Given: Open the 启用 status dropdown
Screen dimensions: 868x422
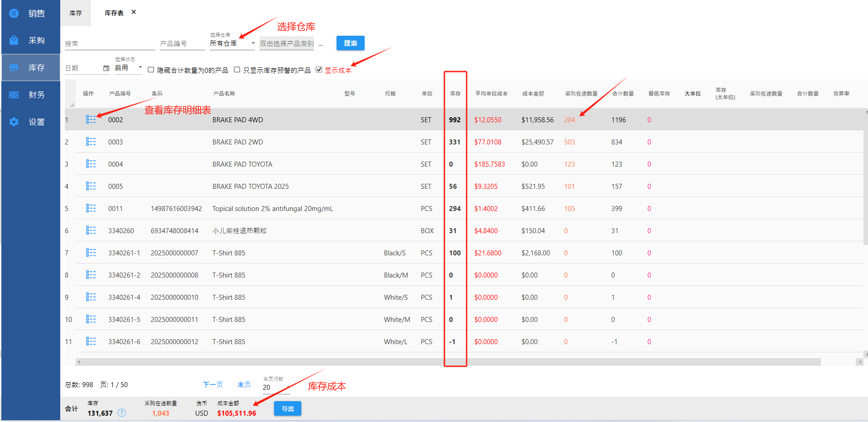Looking at the screenshot, I should 140,68.
